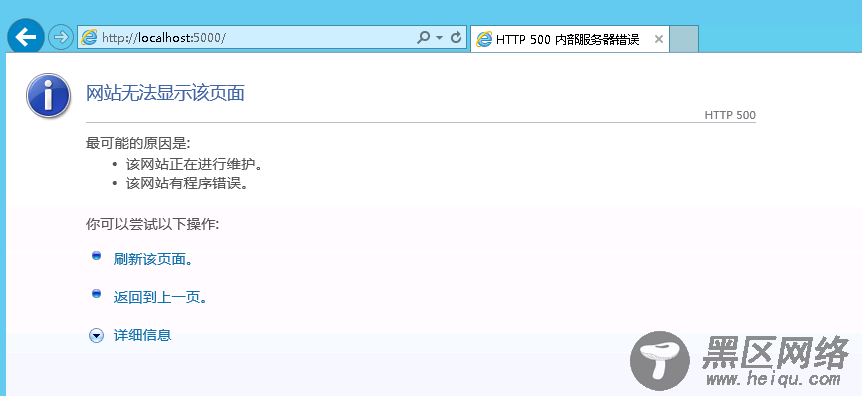Click the blue information icon
The image size is (862, 396).
click(48, 96)
